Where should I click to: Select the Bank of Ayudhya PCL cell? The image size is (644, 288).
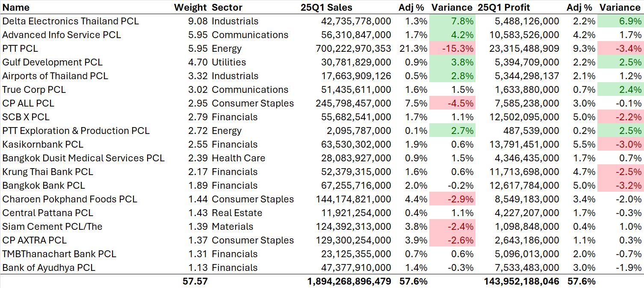pos(49,267)
